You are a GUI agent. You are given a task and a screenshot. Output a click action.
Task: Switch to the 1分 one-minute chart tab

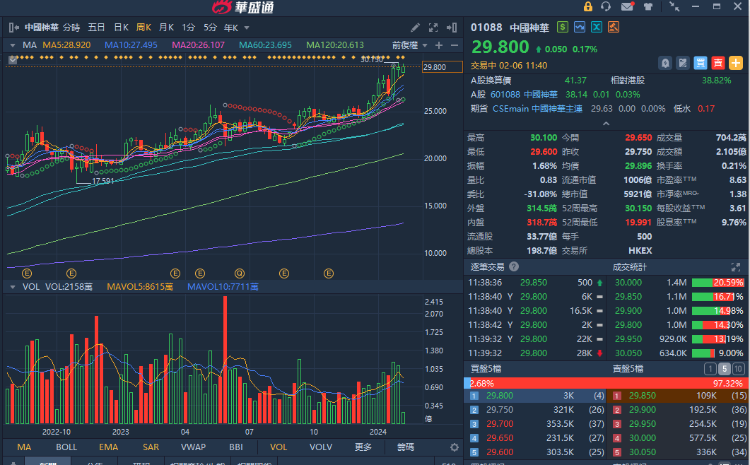(188, 28)
